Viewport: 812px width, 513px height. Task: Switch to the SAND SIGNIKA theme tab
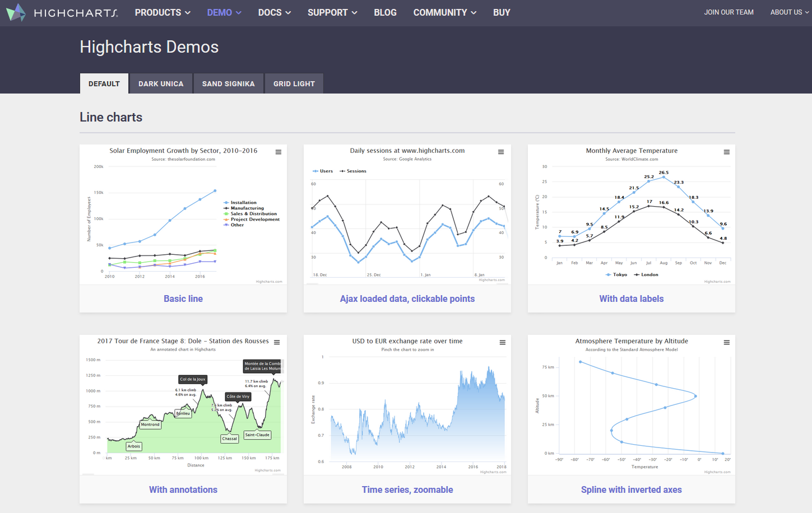point(229,83)
